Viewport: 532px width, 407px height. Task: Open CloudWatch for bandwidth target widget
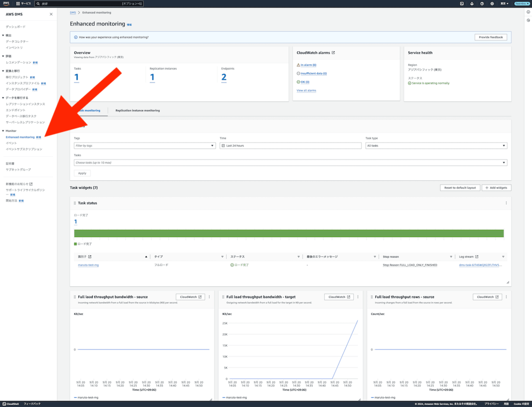(339, 297)
